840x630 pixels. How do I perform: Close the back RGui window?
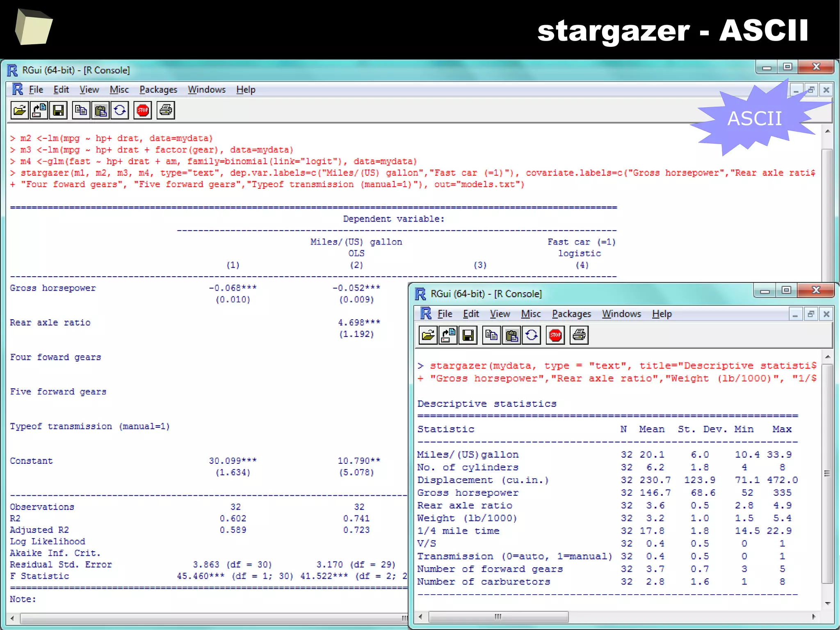pos(816,67)
